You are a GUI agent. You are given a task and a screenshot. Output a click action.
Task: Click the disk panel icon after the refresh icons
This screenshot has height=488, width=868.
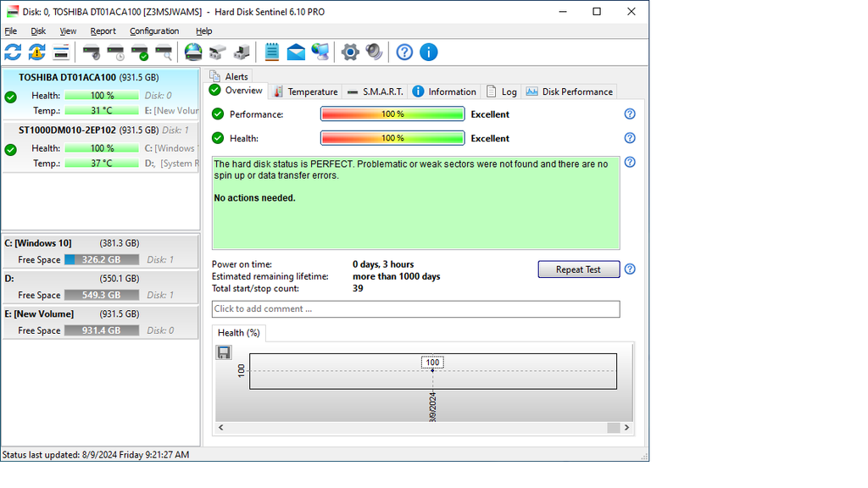[x=61, y=53]
